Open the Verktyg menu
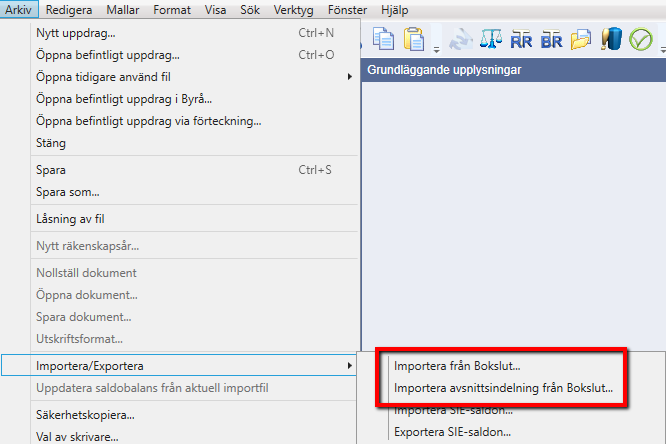 tap(293, 9)
